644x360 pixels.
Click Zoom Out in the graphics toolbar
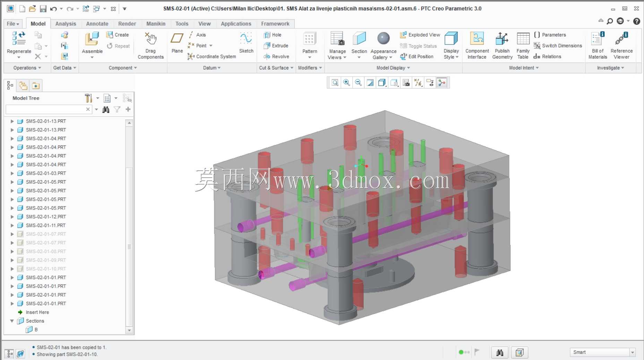pyautogui.click(x=358, y=83)
